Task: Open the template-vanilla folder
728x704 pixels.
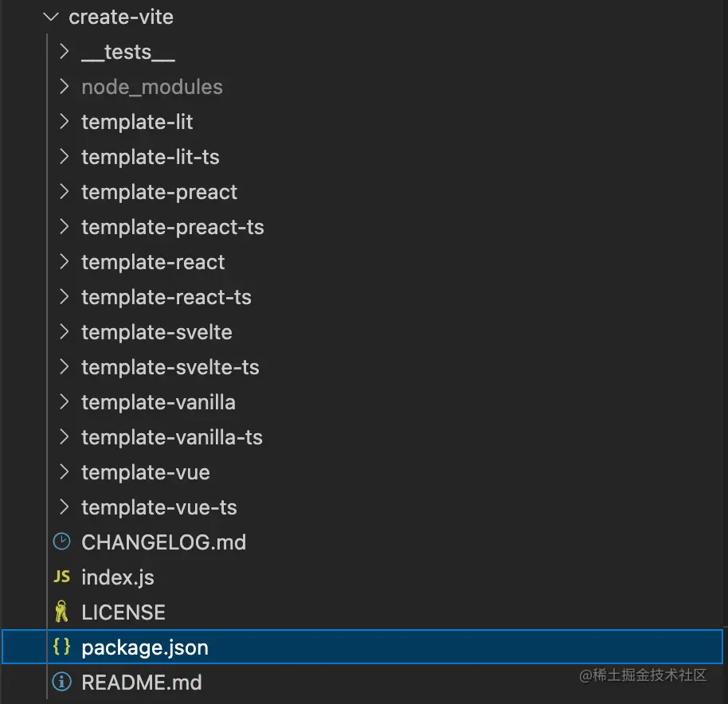Action: pos(159,402)
